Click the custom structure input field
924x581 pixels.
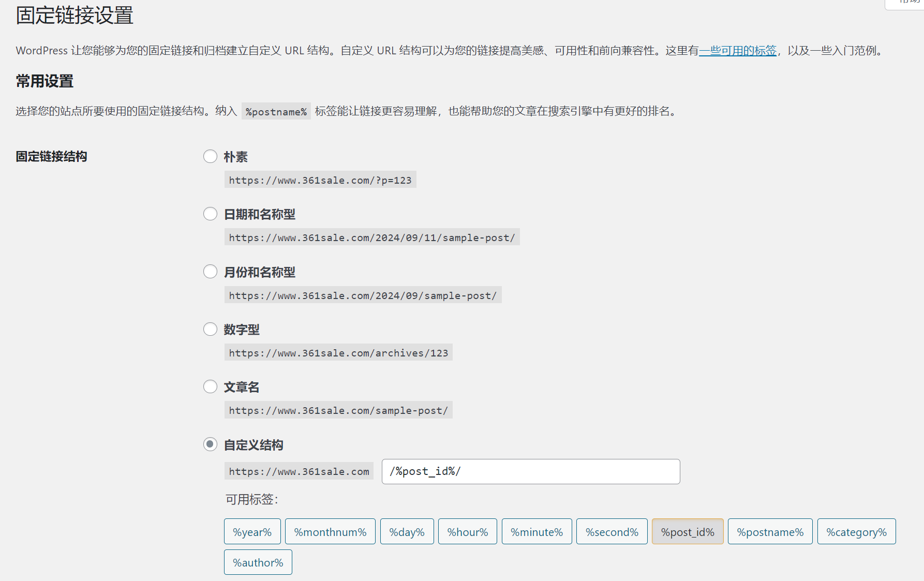530,471
